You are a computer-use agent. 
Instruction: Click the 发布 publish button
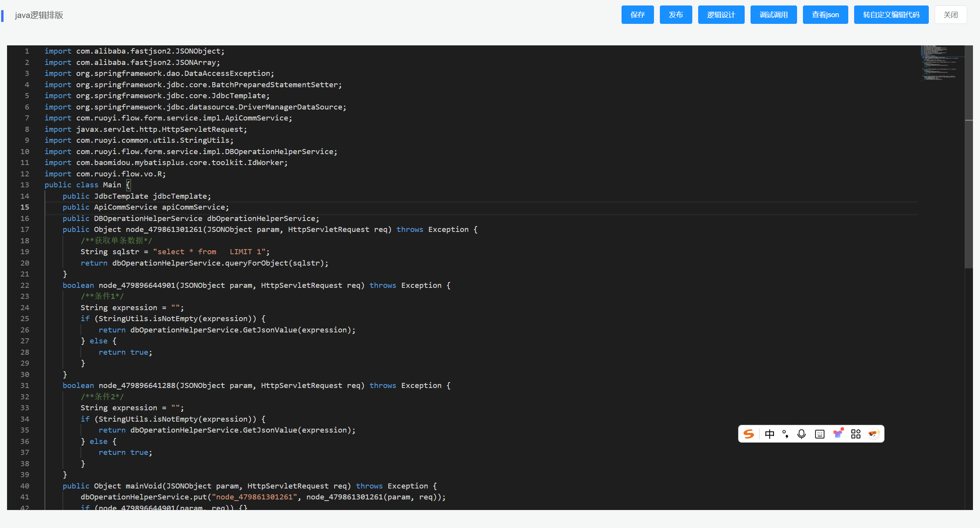coord(675,15)
